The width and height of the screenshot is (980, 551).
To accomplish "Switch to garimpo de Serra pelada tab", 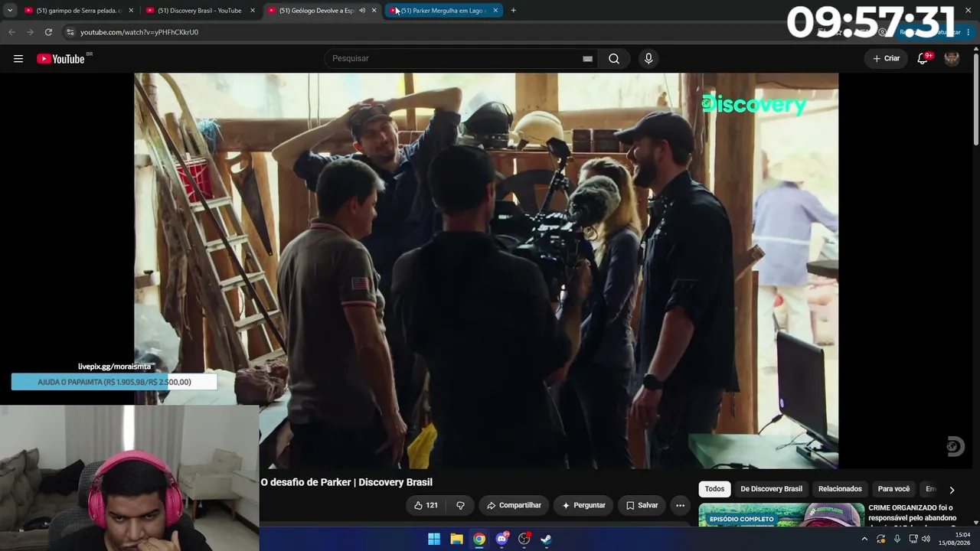I will [x=78, y=11].
